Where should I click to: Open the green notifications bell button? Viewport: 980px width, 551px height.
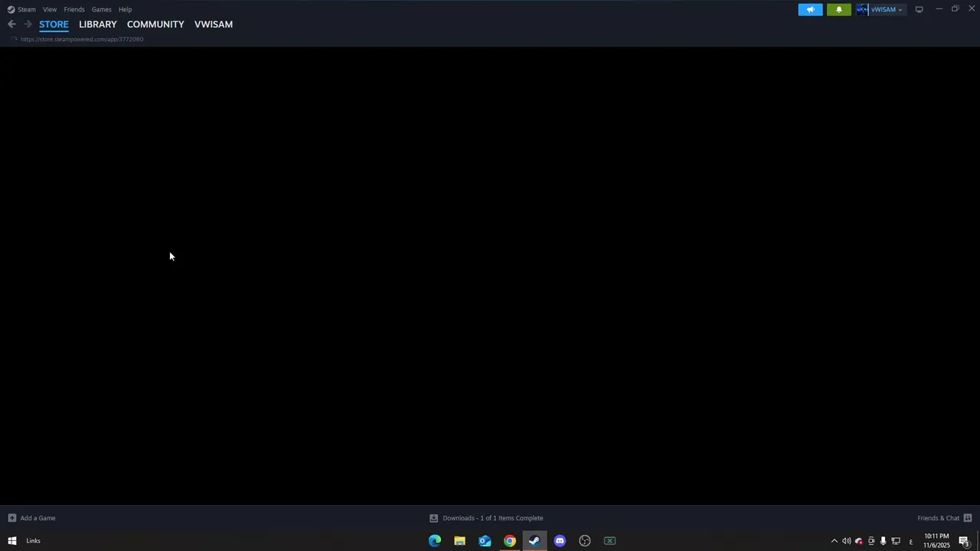838,9
